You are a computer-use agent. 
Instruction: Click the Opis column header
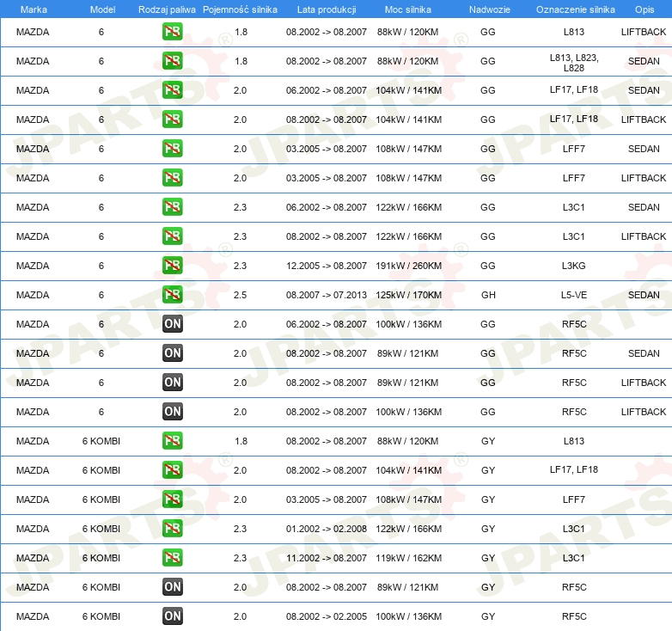pos(645,9)
